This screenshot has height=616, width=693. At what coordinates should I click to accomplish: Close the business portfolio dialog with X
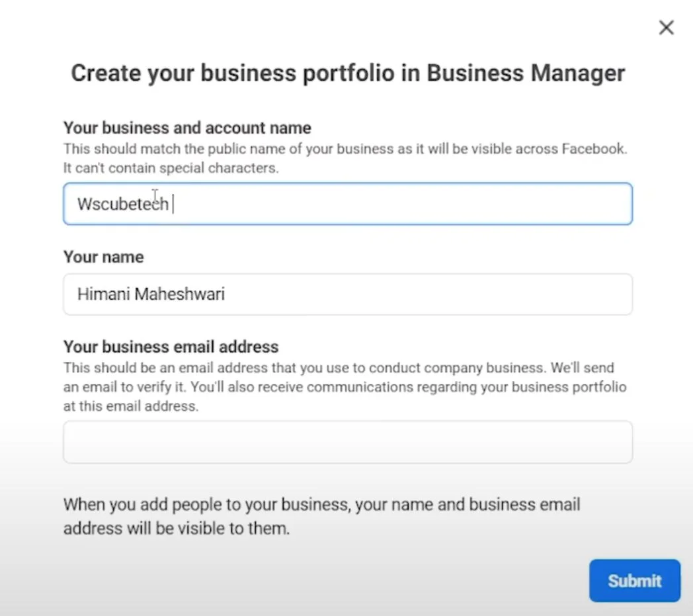point(666,28)
